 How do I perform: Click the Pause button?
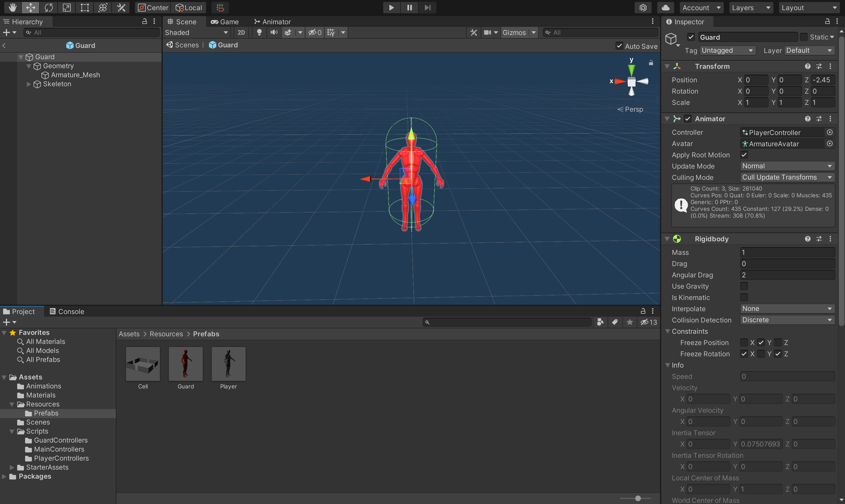[410, 8]
